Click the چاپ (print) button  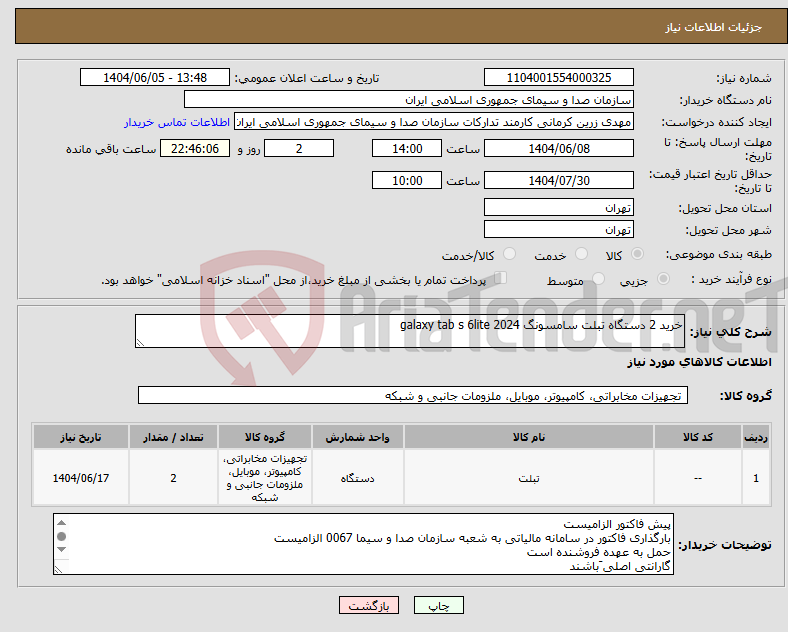point(438,605)
